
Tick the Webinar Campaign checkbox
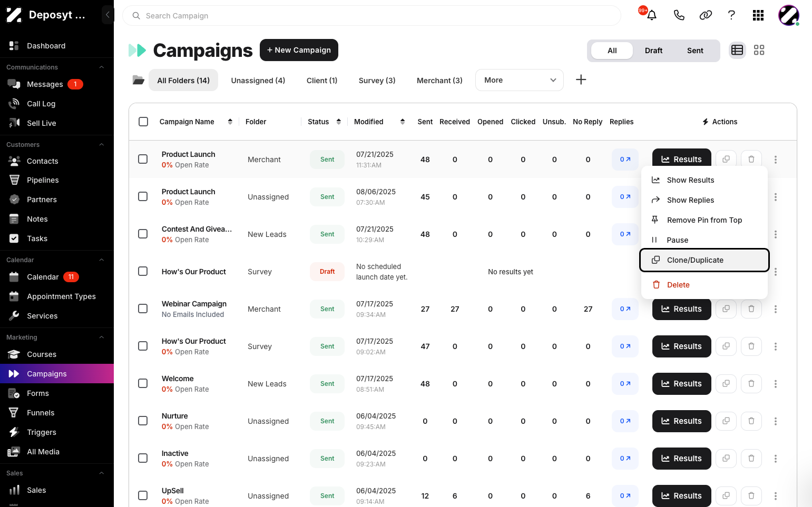(x=143, y=309)
